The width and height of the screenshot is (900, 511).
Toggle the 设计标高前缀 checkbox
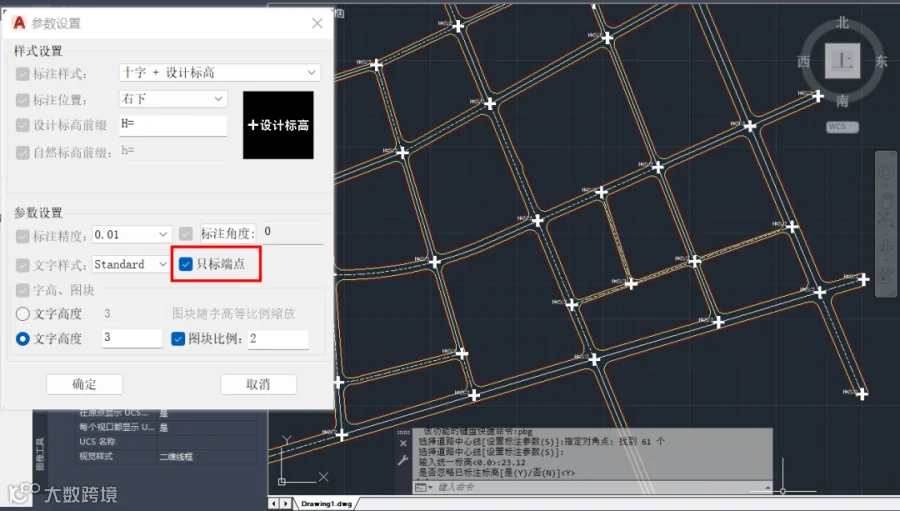22,125
